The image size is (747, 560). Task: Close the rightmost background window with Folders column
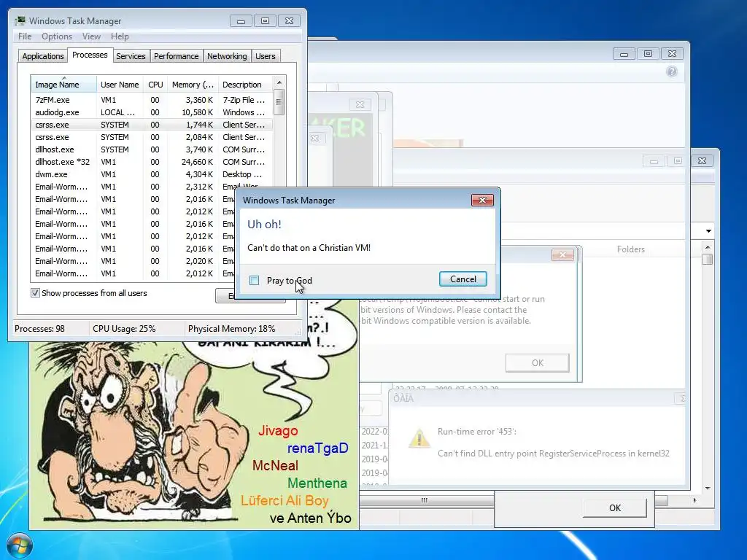pos(703,161)
